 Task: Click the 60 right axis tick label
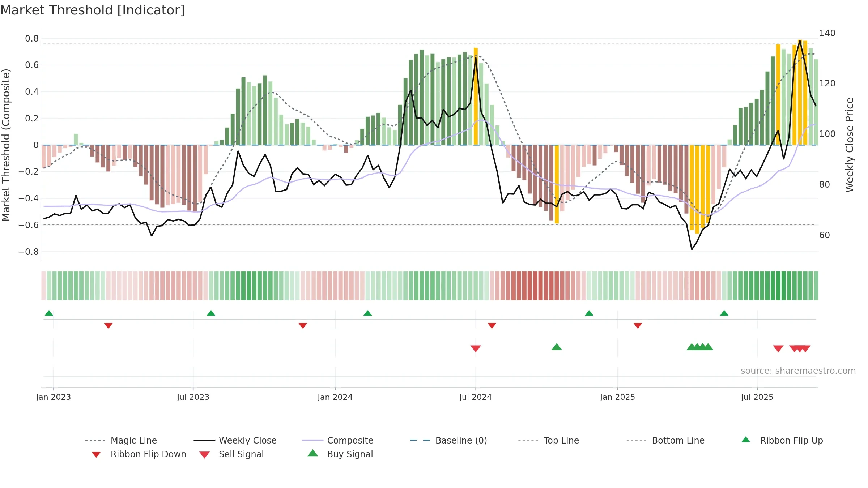[x=825, y=235]
